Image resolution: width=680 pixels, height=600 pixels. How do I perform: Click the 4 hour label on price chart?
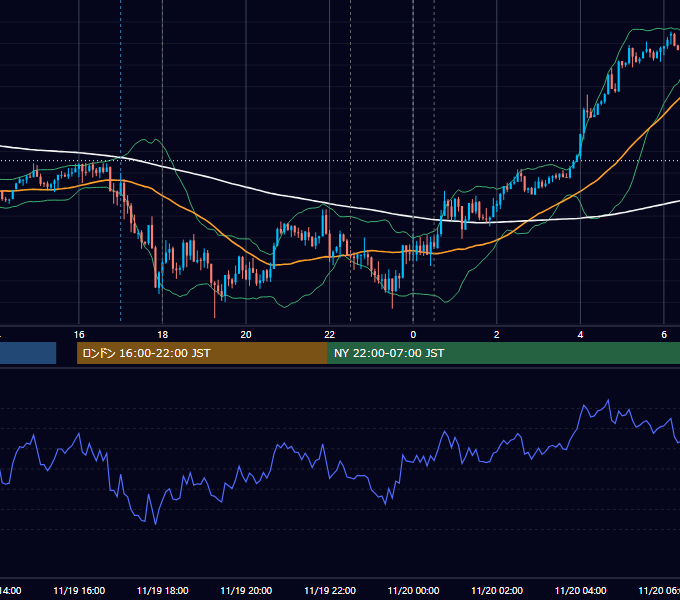(580, 335)
